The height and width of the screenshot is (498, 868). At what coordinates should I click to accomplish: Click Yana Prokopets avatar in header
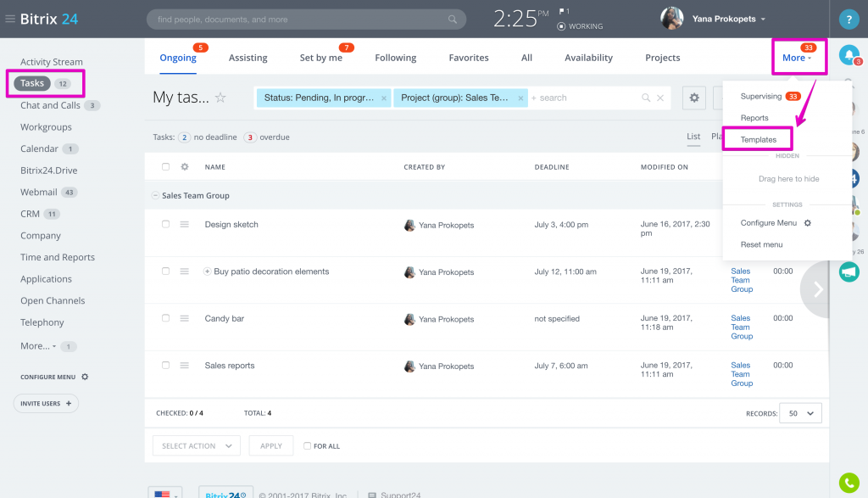[671, 19]
